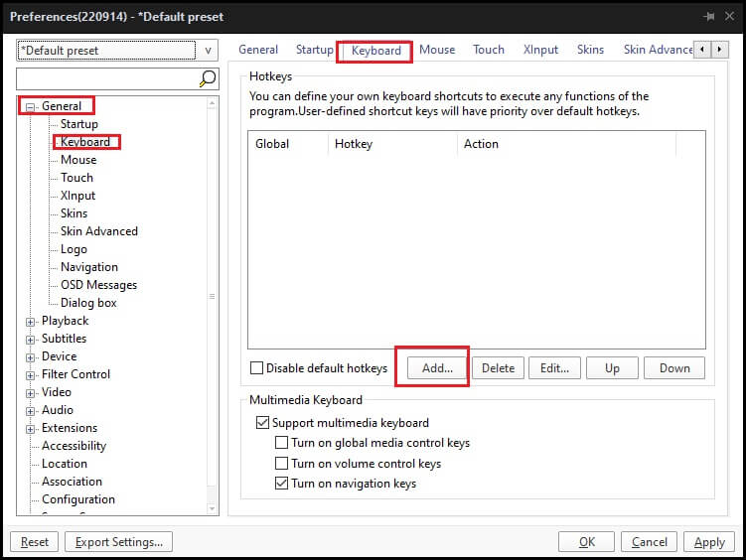746x560 pixels.
Task: Enable Disable default hotkeys checkbox
Action: [257, 368]
